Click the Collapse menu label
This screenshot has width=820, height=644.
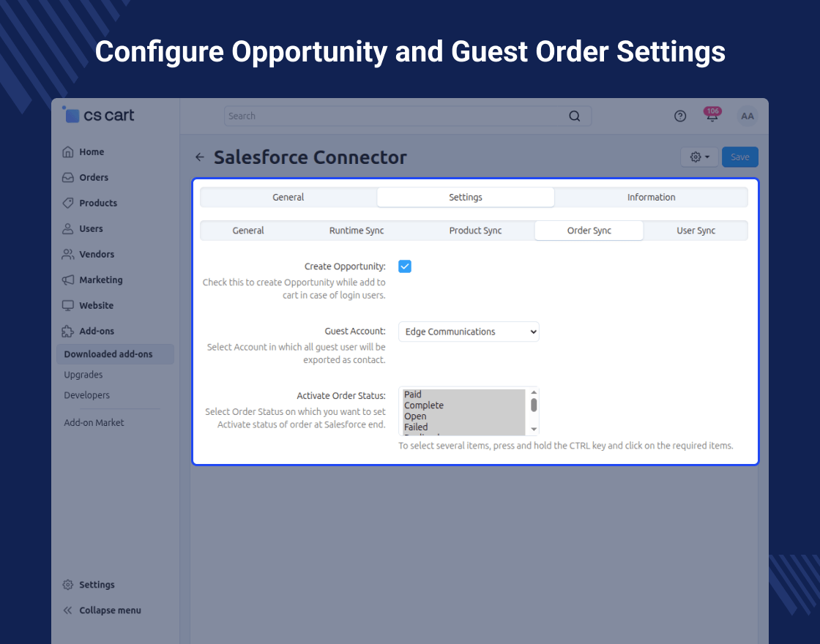pos(111,610)
